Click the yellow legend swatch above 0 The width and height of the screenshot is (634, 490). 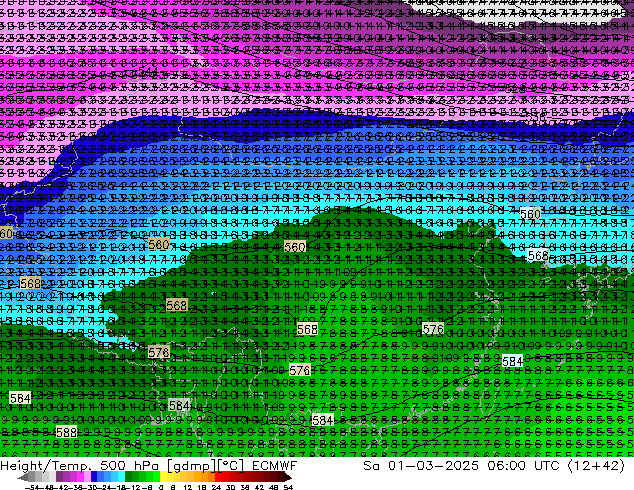163,478
